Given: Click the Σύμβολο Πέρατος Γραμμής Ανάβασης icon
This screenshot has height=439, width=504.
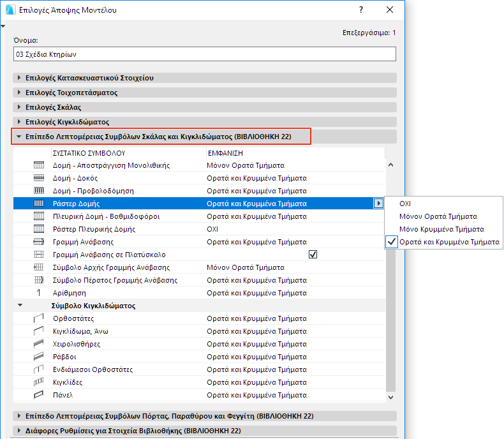Looking at the screenshot, I should point(39,280).
